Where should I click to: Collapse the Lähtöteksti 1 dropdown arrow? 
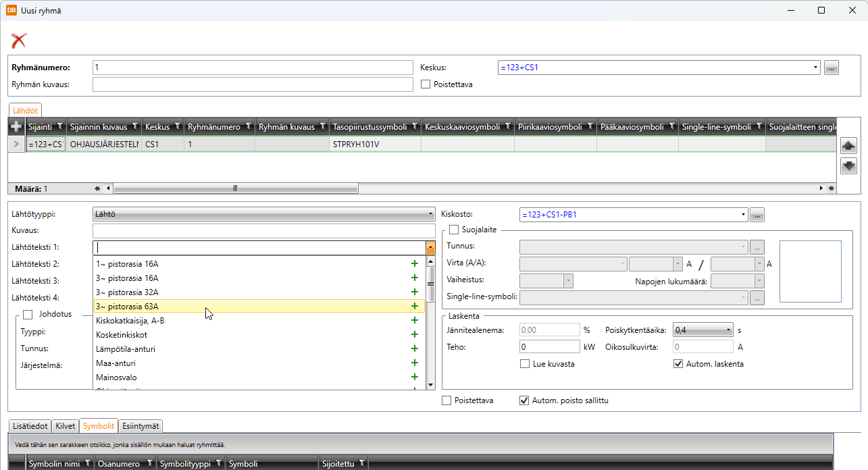click(430, 248)
